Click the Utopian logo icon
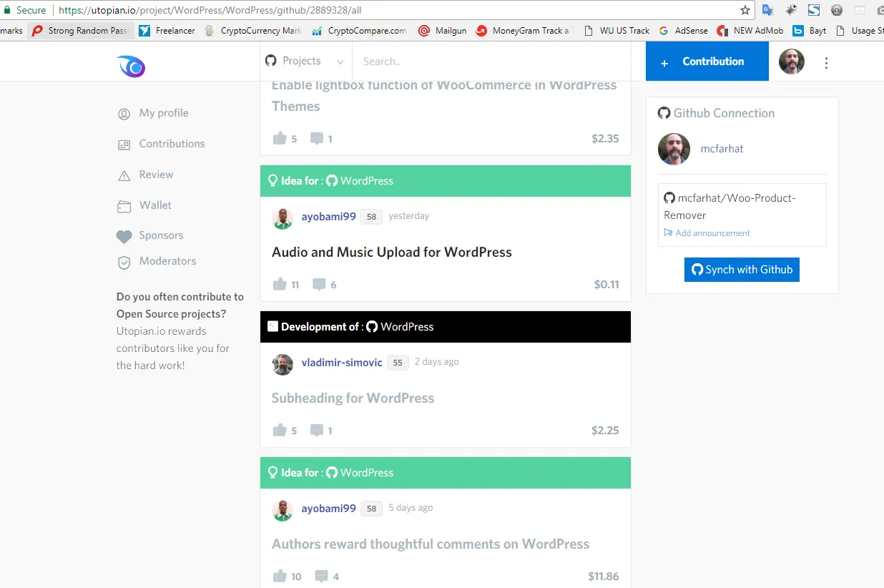The height and width of the screenshot is (588, 884). tap(131, 66)
